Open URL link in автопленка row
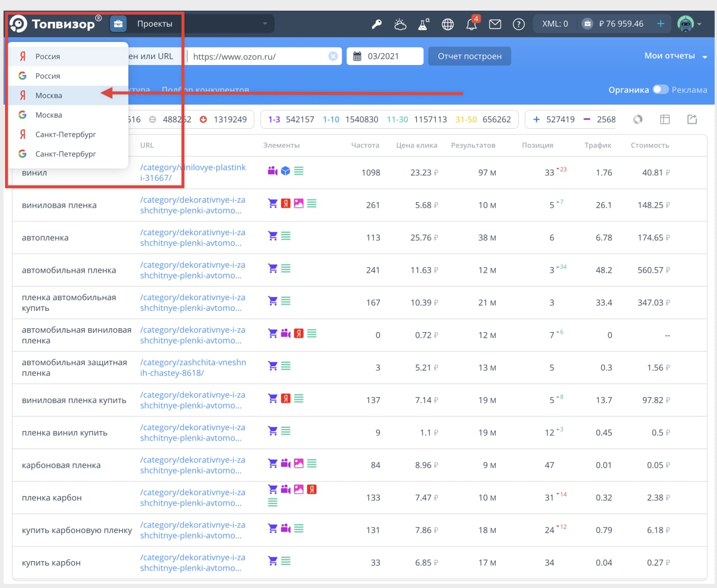Viewport: 717px width, 588px height. pyautogui.click(x=192, y=237)
